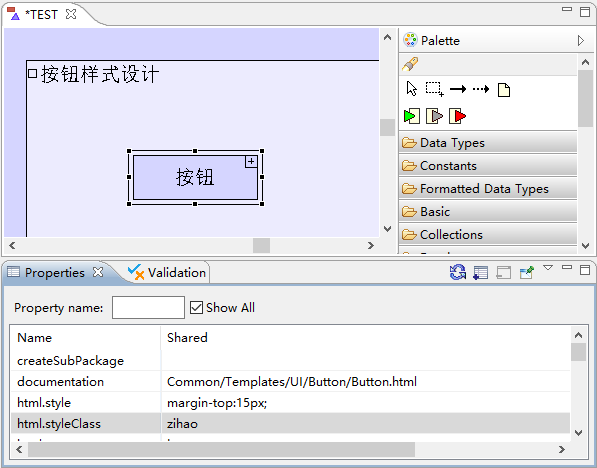This screenshot has width=597, height=468.
Task: Expand the Collections palette drawer
Action: (x=488, y=234)
